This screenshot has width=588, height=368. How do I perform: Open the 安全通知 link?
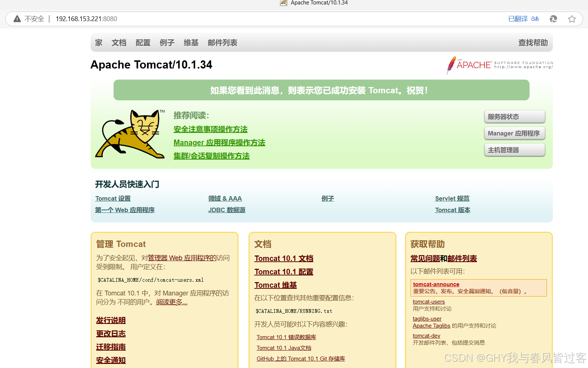tap(111, 360)
